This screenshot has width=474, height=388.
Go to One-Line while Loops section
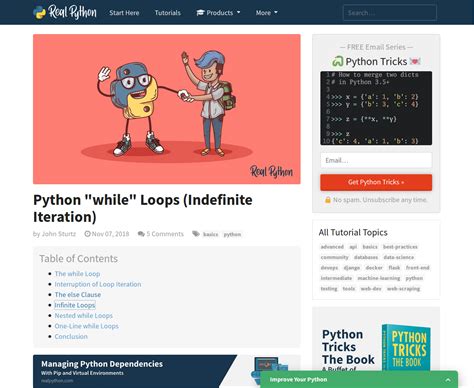(86, 326)
